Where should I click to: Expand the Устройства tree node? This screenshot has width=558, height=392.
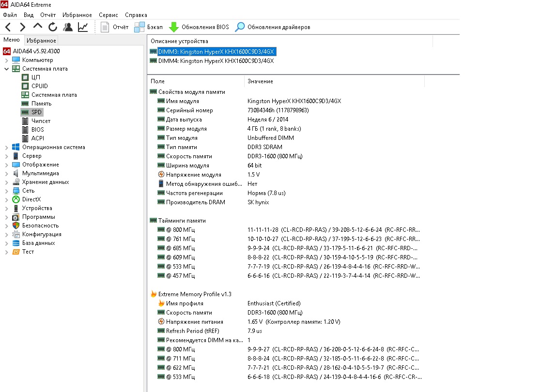click(x=6, y=208)
